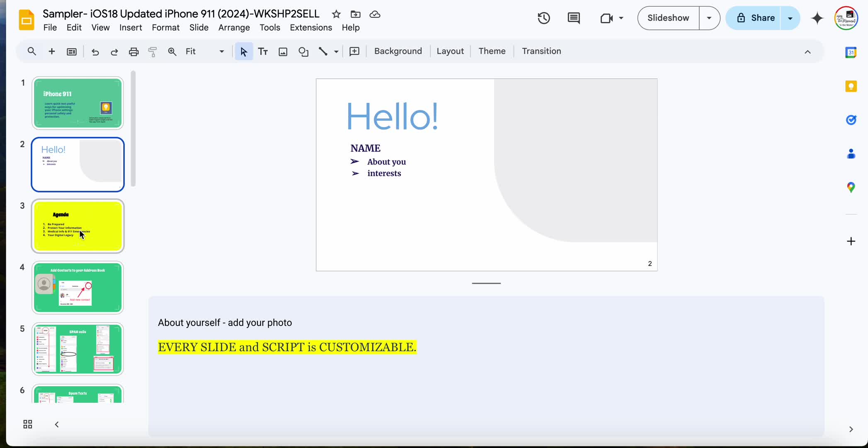Click the Background button

pyautogui.click(x=398, y=51)
